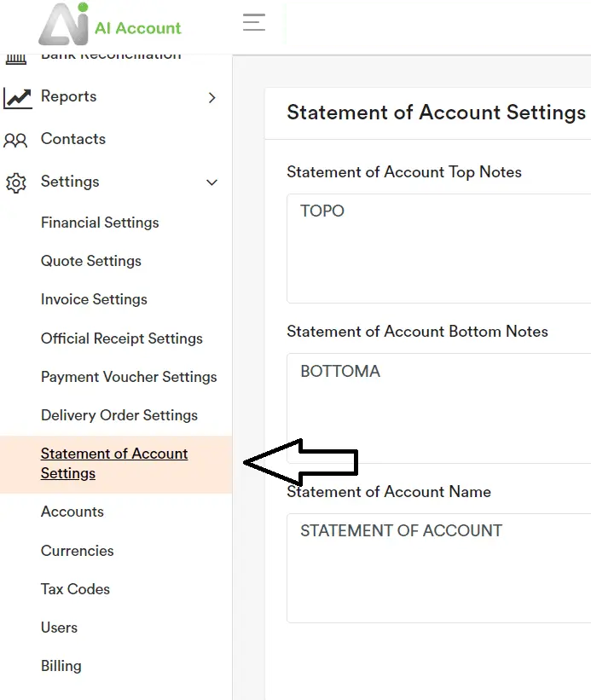This screenshot has width=591, height=700.
Task: Open Quote Settings page
Action: 91,261
